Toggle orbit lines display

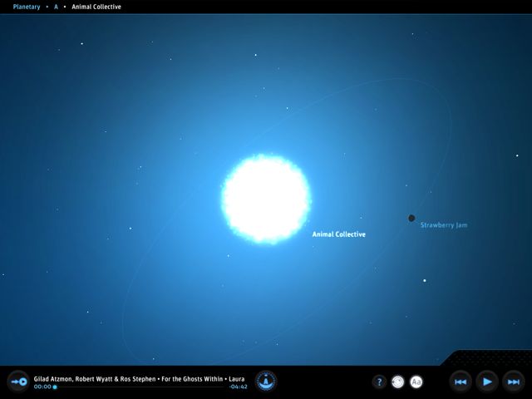click(398, 382)
